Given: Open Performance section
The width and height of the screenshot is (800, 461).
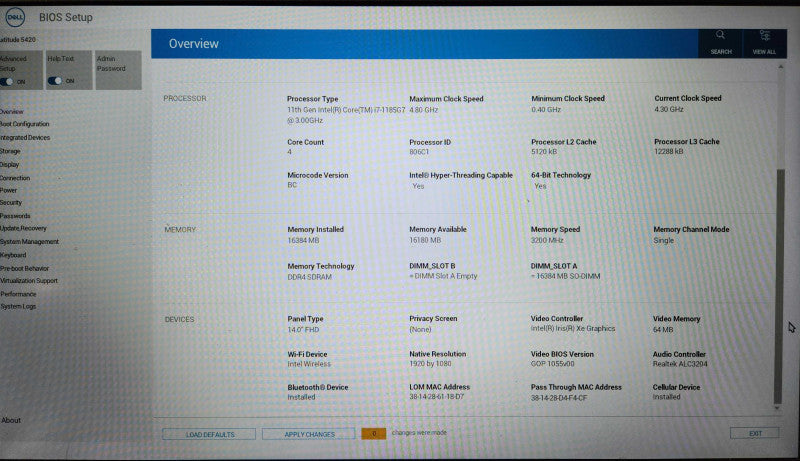Looking at the screenshot, I should click(x=18, y=294).
